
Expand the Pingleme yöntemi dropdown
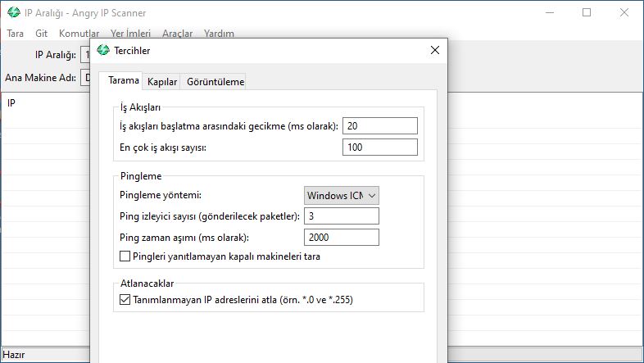pos(342,196)
